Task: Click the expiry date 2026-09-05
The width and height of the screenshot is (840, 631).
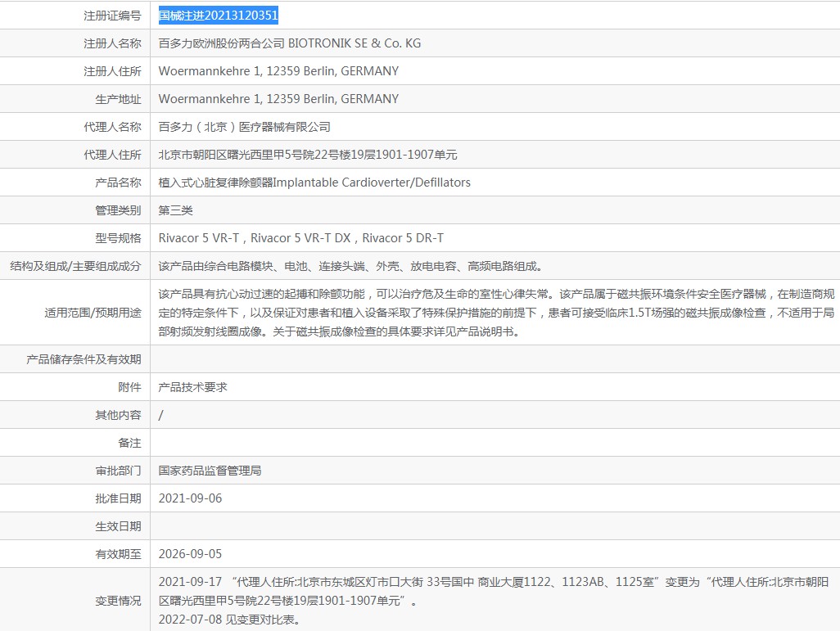Action: (x=190, y=554)
